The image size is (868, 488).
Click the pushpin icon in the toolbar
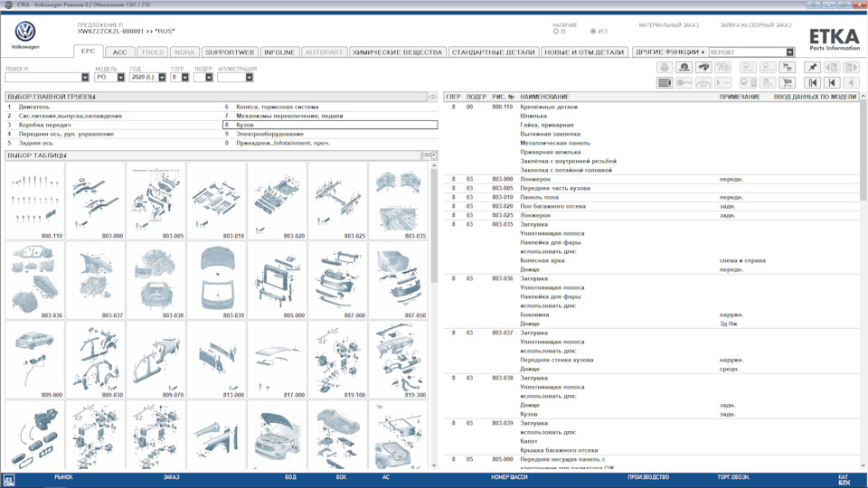pos(812,68)
